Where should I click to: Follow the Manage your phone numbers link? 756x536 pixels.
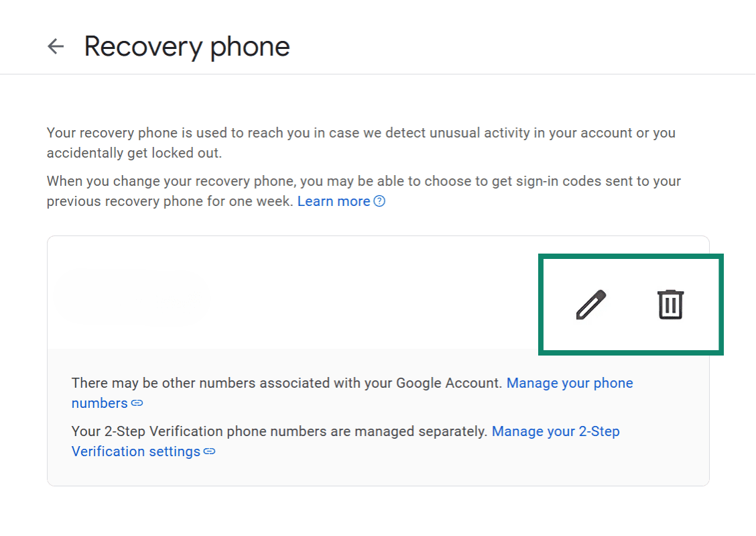(x=569, y=382)
